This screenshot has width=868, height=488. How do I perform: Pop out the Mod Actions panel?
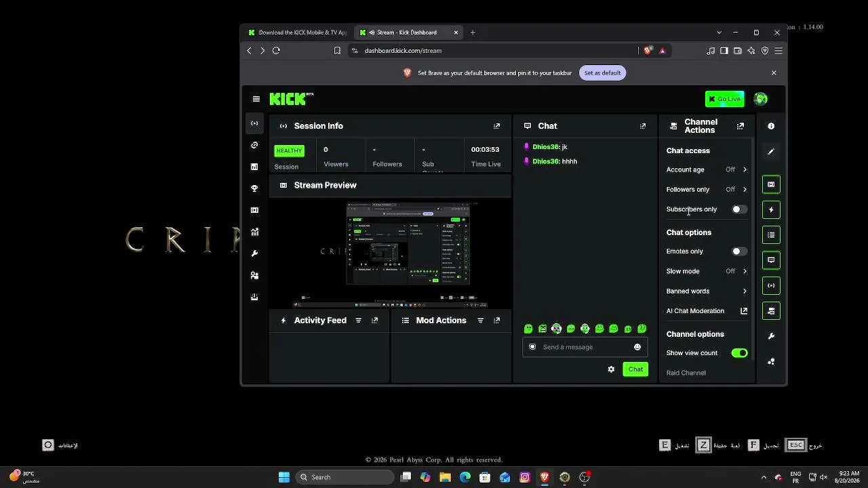[x=497, y=321]
